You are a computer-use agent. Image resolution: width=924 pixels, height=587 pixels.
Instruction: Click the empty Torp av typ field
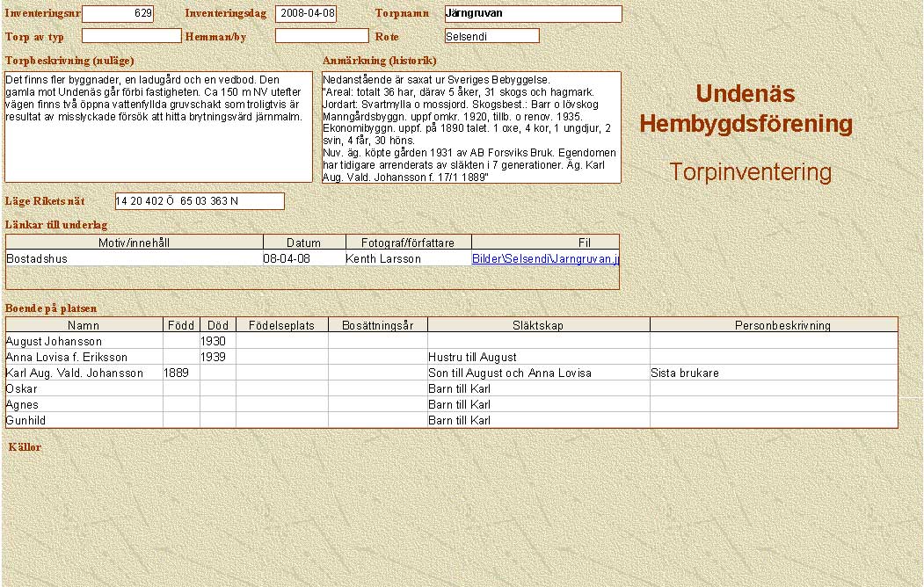point(131,36)
